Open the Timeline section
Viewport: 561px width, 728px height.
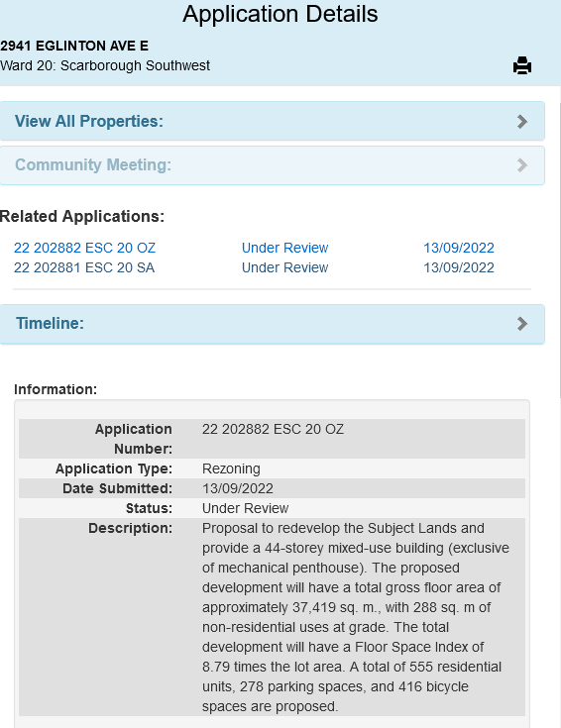point(273,324)
